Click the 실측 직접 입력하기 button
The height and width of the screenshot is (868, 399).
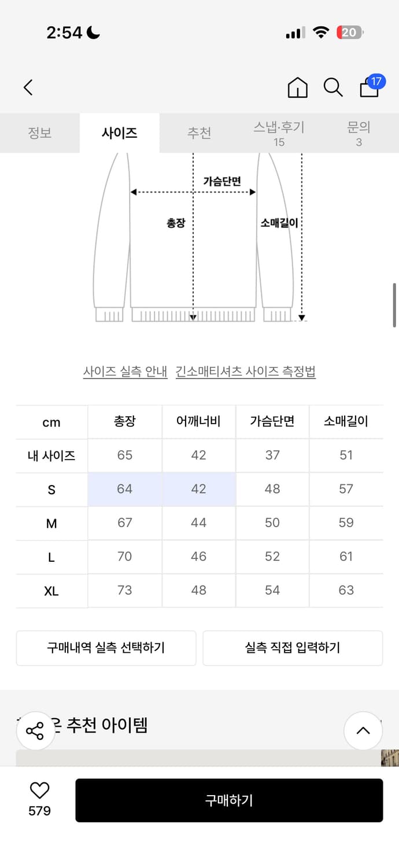(x=293, y=648)
